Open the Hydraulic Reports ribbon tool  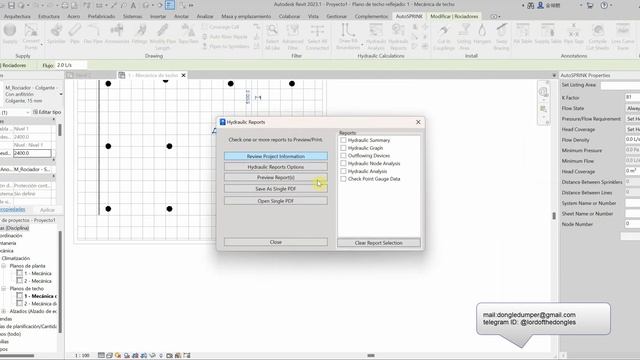point(398,37)
